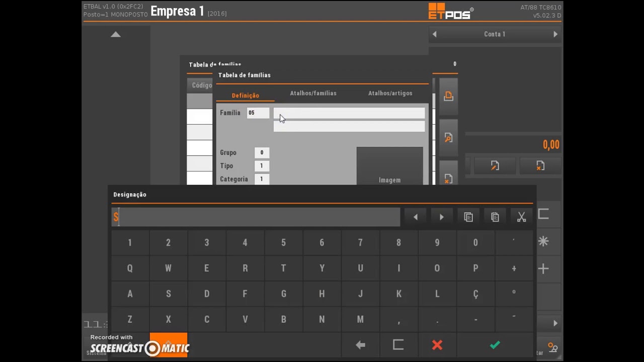Tap the 0 key
This screenshot has width=644, height=362.
click(475, 243)
